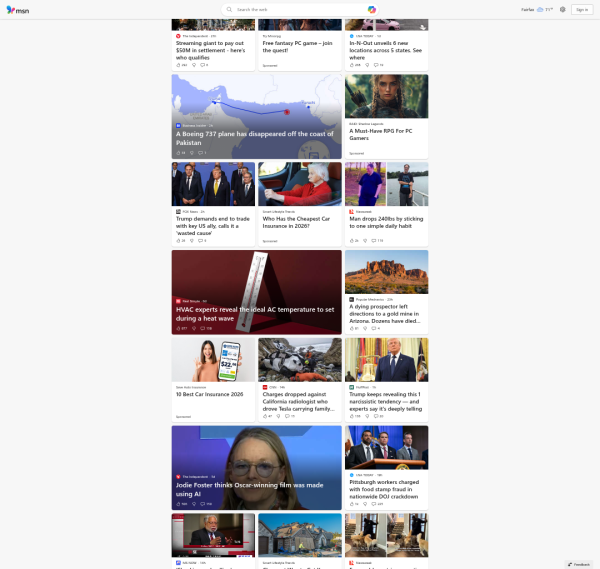Like the In-N-Out new locations story
This screenshot has height=569, width=600.
pyautogui.click(x=352, y=65)
